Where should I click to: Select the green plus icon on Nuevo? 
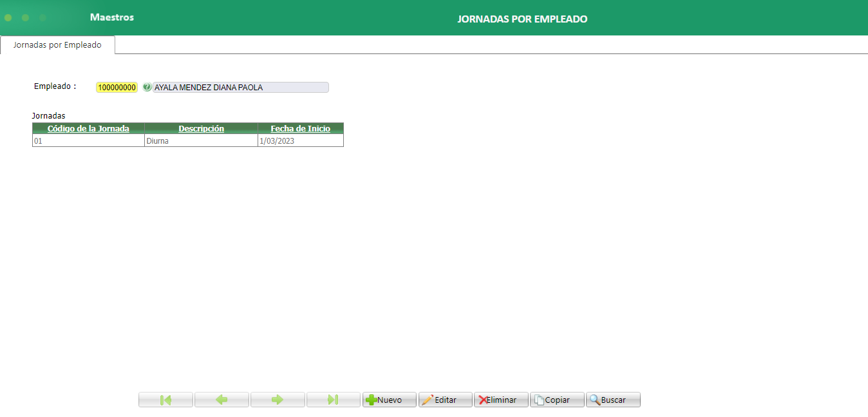coord(372,400)
